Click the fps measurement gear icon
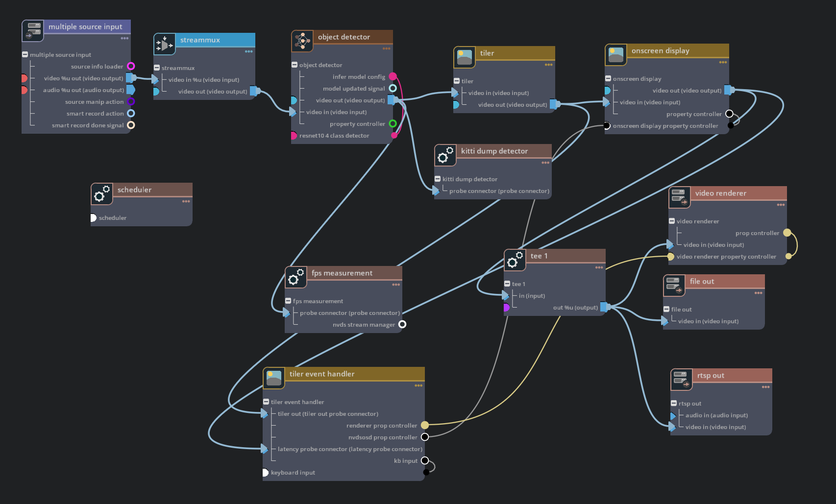The height and width of the screenshot is (504, 836). (x=296, y=277)
